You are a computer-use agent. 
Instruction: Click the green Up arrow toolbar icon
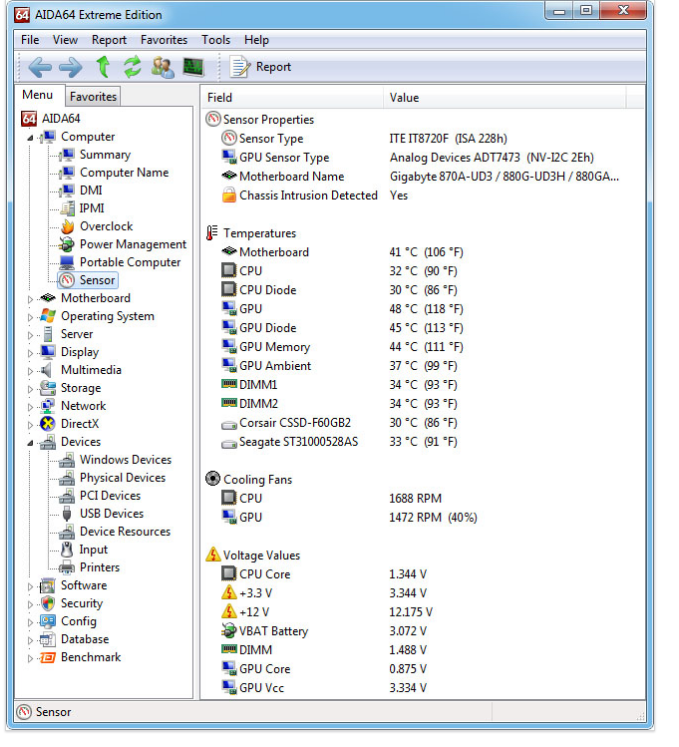(103, 66)
